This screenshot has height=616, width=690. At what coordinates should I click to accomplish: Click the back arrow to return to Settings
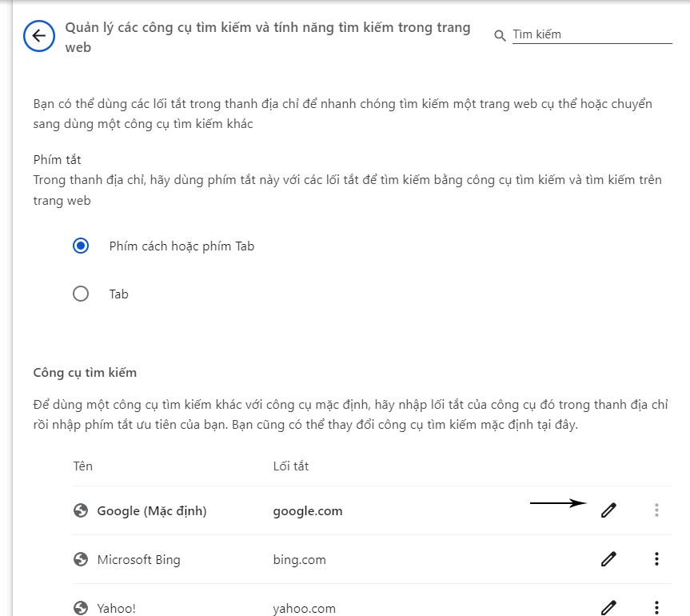coord(38,35)
